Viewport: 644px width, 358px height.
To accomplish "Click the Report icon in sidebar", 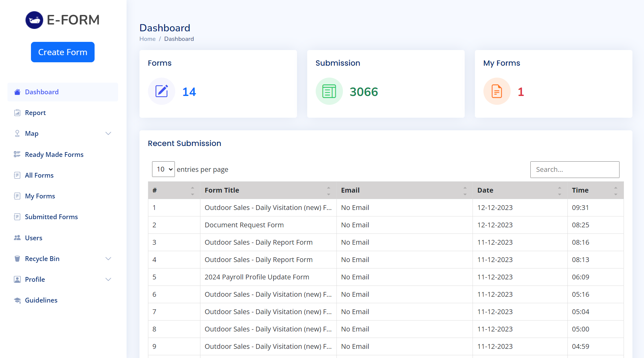I will (17, 113).
